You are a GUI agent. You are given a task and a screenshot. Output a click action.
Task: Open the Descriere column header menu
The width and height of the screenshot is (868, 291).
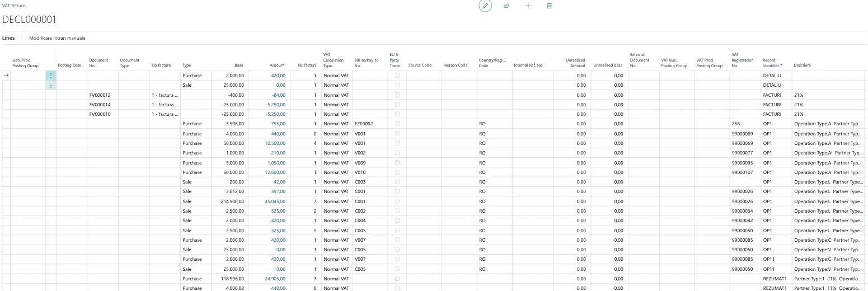pos(802,65)
